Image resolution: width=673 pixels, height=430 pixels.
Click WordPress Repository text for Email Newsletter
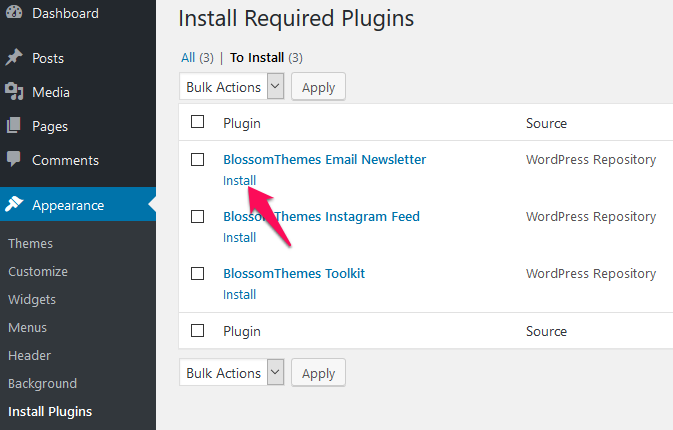click(x=591, y=160)
